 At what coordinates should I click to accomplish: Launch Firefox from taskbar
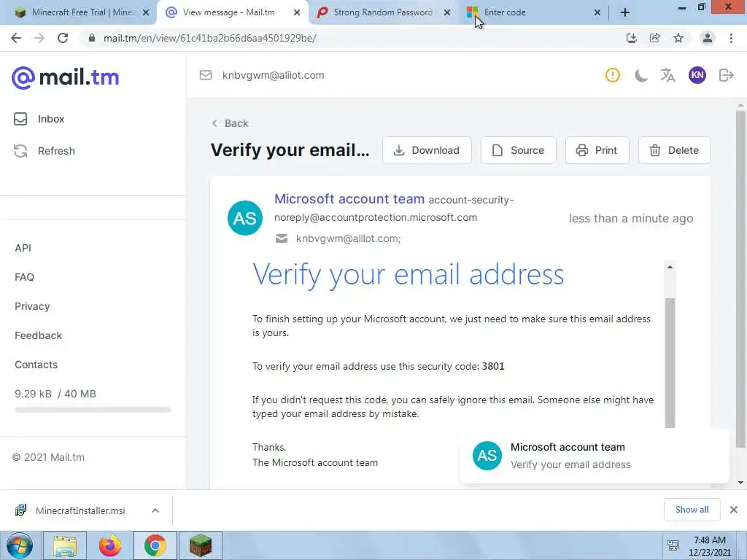(110, 545)
